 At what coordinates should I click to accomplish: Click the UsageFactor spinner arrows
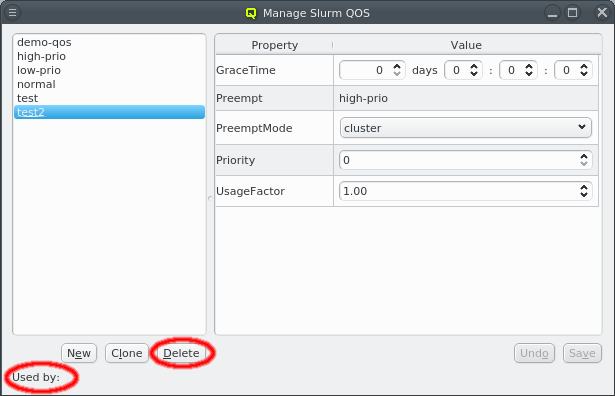tap(584, 191)
